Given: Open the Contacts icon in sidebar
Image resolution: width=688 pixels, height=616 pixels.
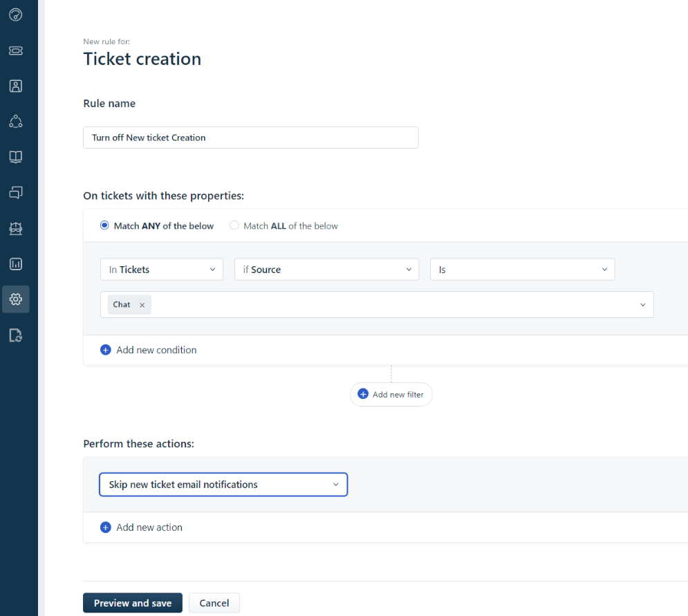Looking at the screenshot, I should 15,86.
